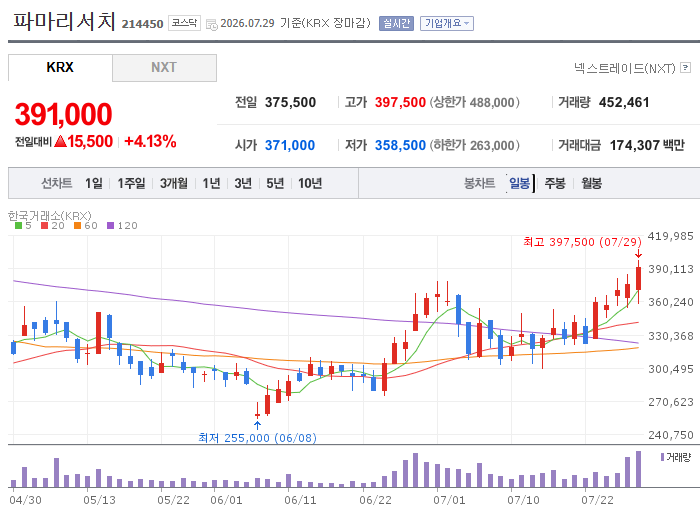The width and height of the screenshot is (700, 512).
Task: Click the orange 60-day moving average swatch
Action: coord(78,225)
